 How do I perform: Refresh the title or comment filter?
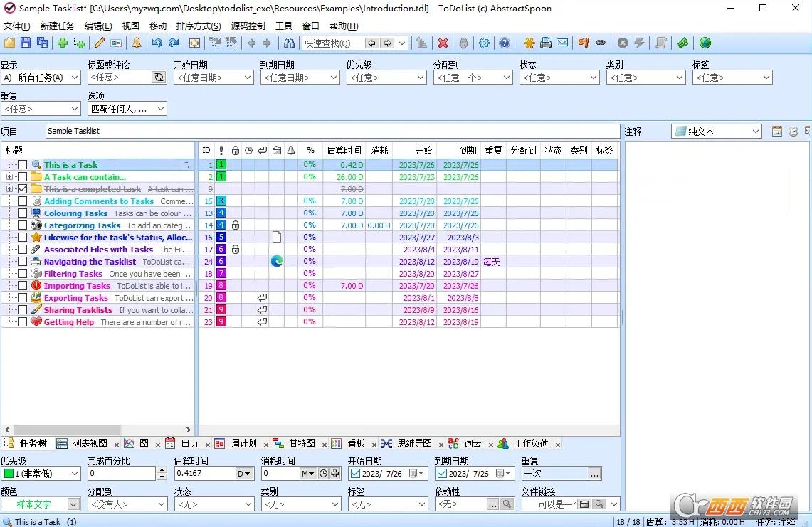159,78
